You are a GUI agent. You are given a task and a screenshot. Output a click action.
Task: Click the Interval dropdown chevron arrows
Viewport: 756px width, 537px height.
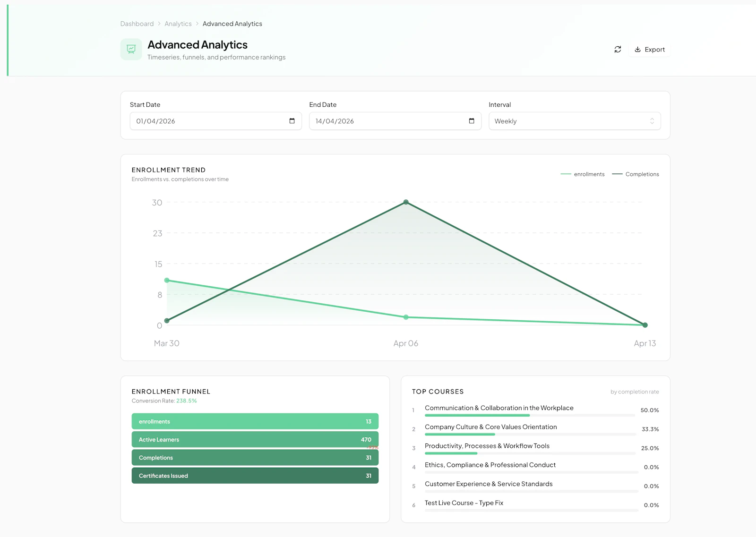coord(652,121)
